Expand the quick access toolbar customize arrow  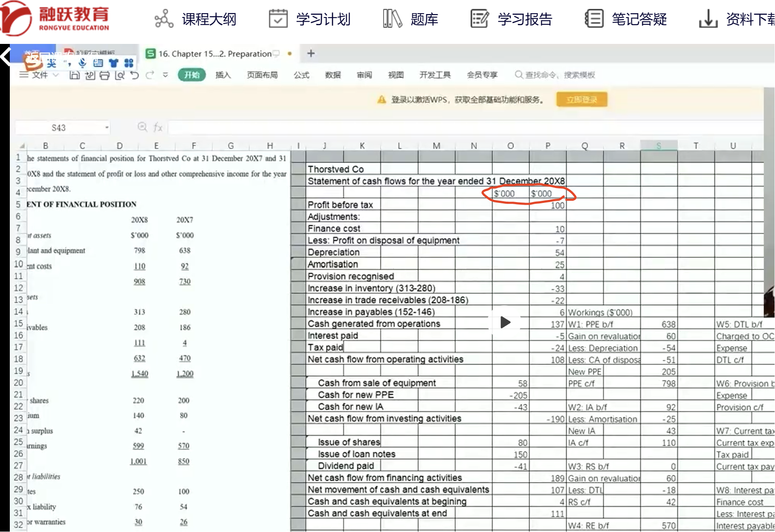pyautogui.click(x=165, y=75)
